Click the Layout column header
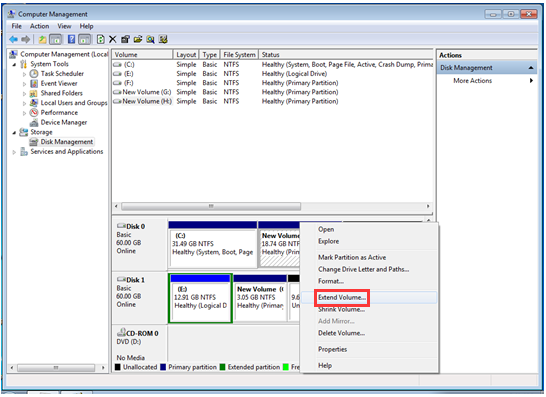Viewport: 546px width, 397px height. point(186,55)
